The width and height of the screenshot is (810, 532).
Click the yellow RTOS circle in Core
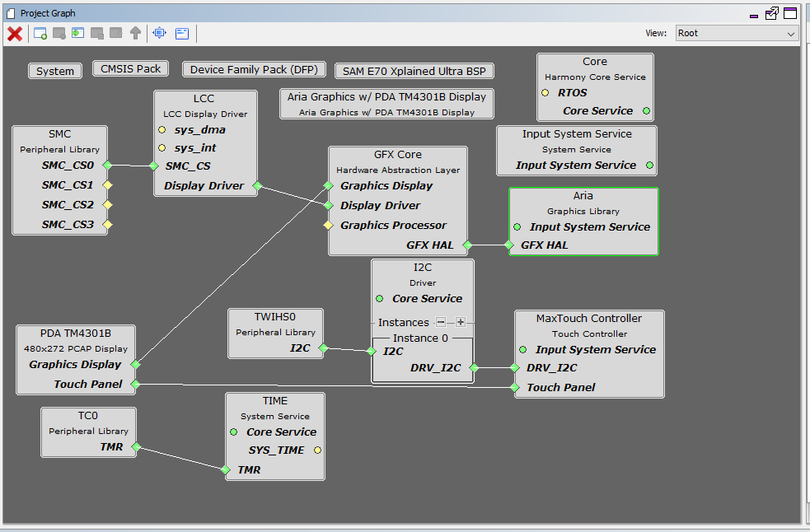click(545, 93)
